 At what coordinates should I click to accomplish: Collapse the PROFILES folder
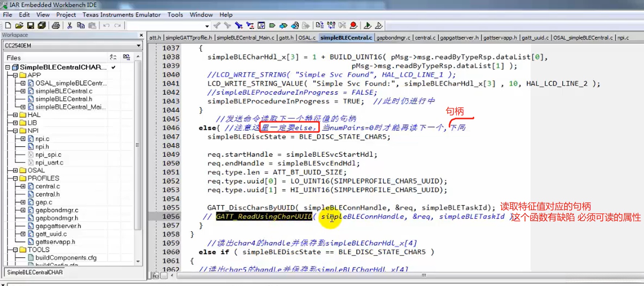click(15, 178)
